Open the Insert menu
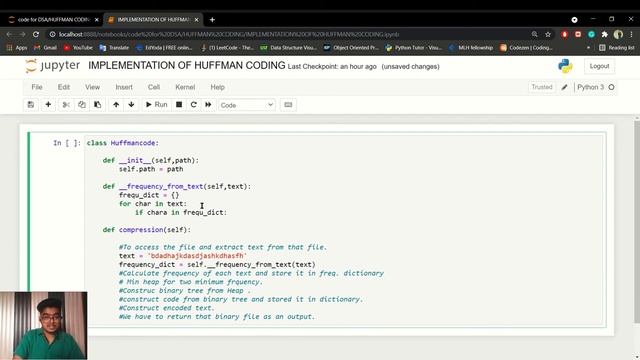Screen dimensions: 640x360 (x=124, y=87)
